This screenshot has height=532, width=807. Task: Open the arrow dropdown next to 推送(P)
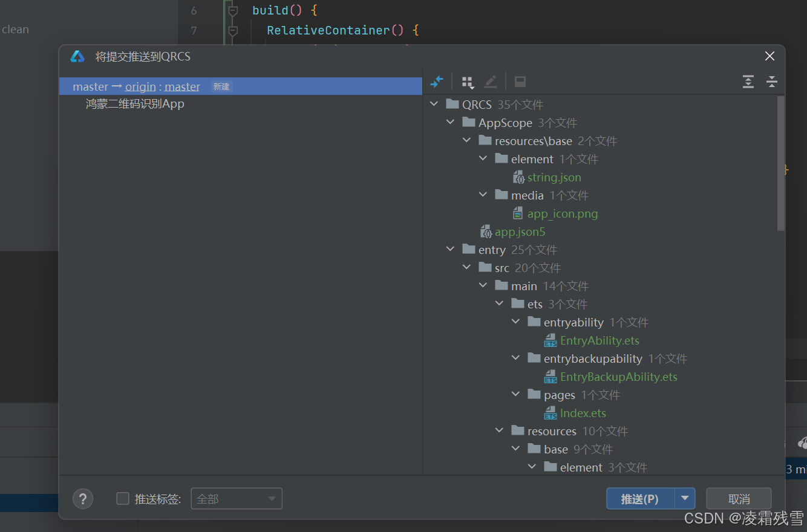tap(685, 499)
